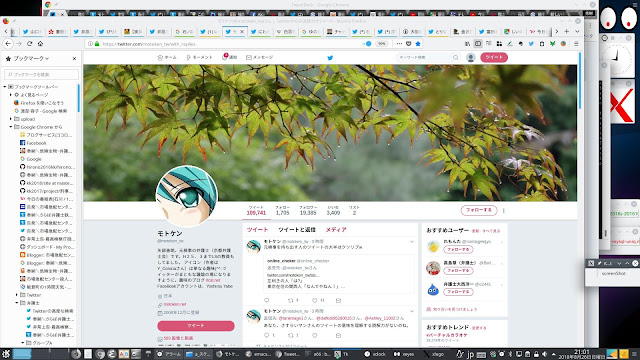Open the Home item in Twitter navigation

click(x=167, y=58)
